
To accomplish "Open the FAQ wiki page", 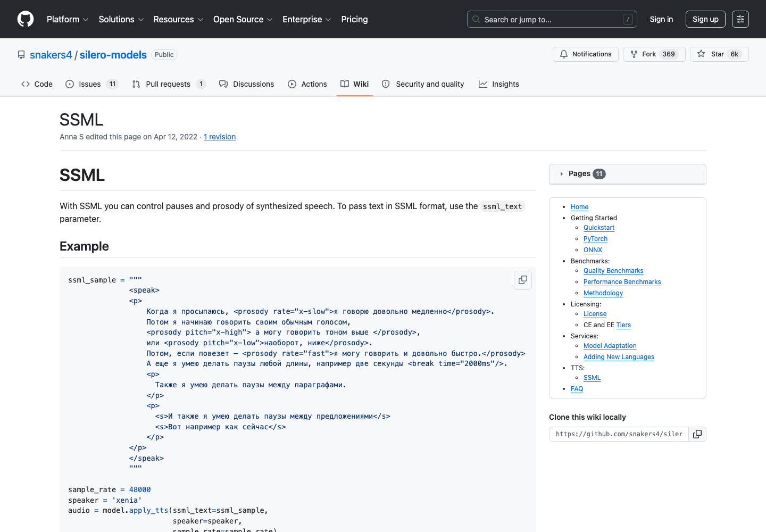I will pyautogui.click(x=577, y=389).
